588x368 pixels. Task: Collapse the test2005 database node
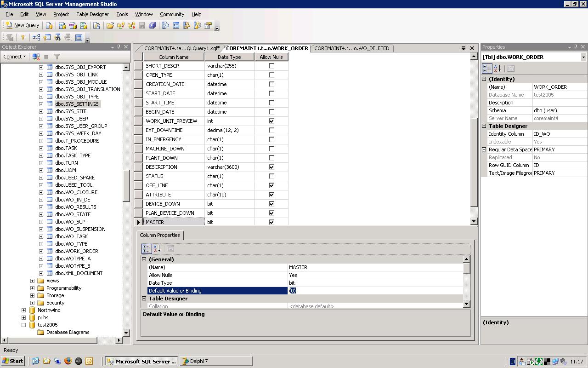23,325
